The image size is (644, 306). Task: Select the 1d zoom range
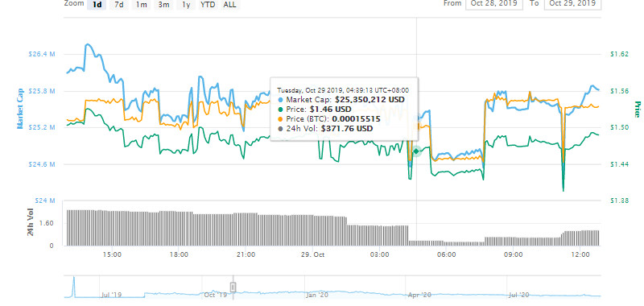coord(97,5)
